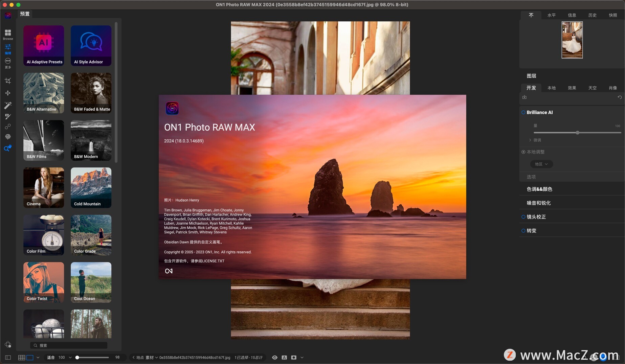
Task: Open the 快照 (Snapshots) tab
Action: point(613,15)
